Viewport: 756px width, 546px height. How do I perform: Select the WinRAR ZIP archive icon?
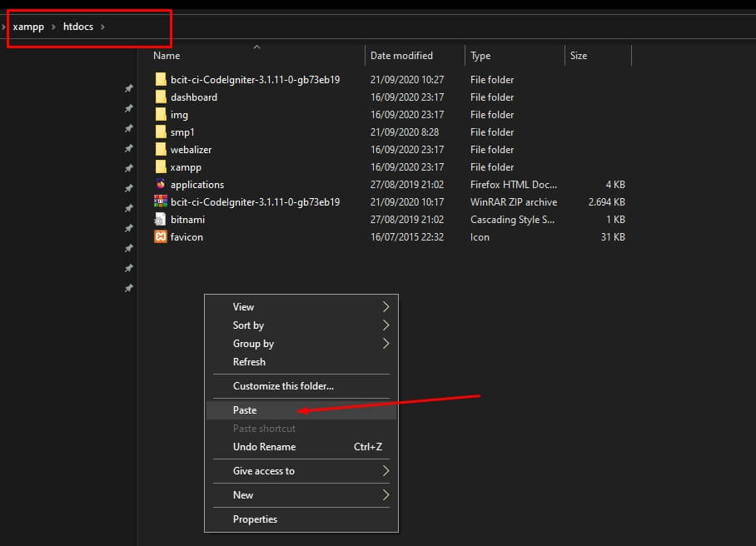click(161, 202)
